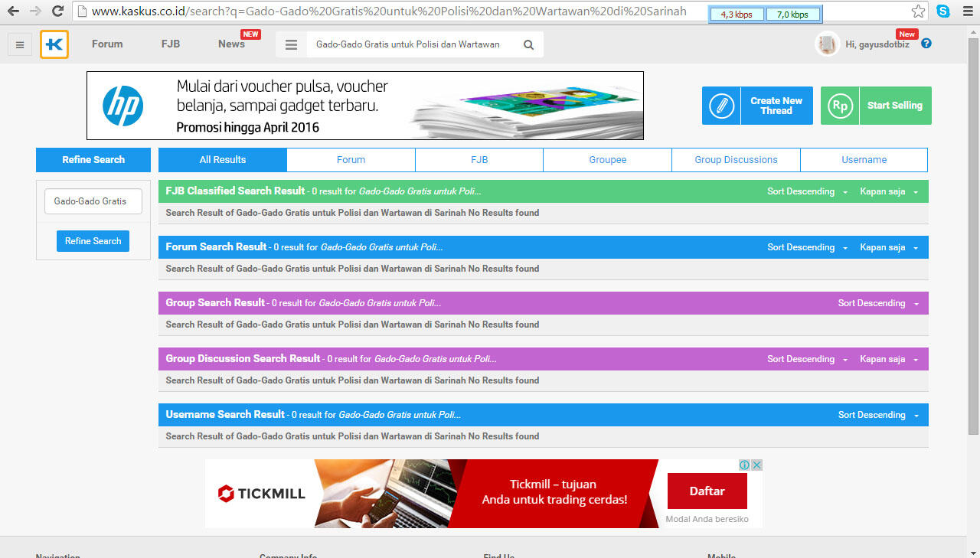Expand Kapan saja in Group Discussion results

889,359
